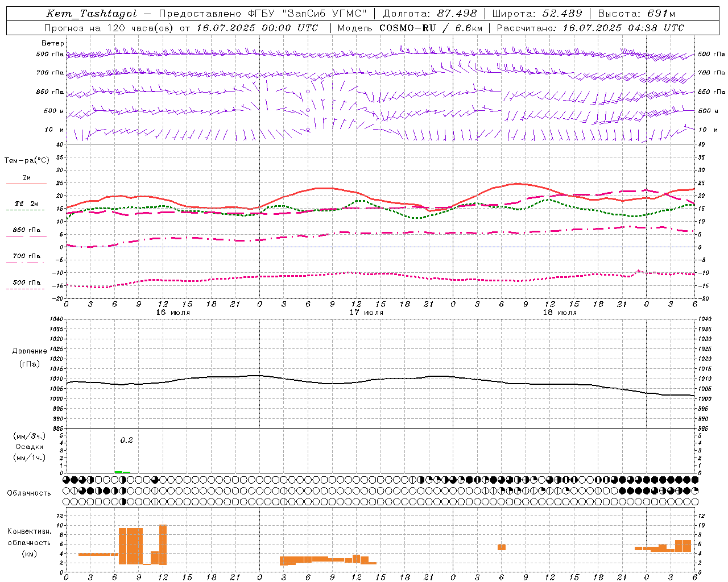Click the "(мм/3ч.)" precipitation unit label
This screenshot has width=728, height=582.
click(x=30, y=436)
